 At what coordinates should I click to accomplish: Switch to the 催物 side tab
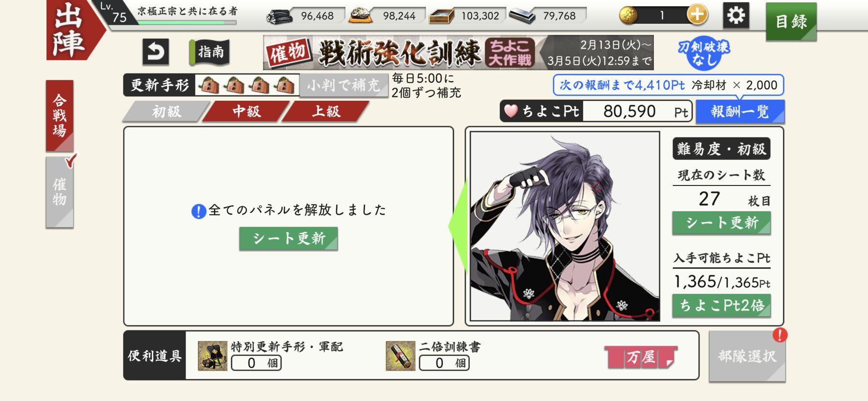point(60,192)
